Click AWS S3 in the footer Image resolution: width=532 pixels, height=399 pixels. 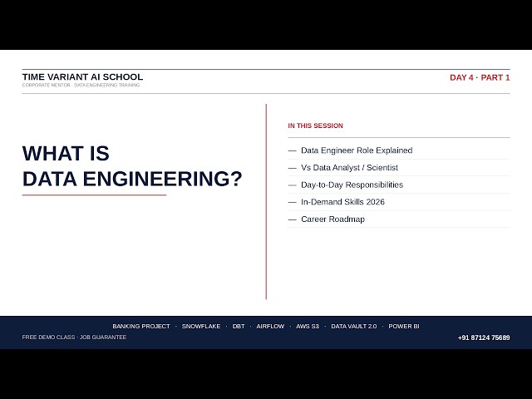click(308, 326)
